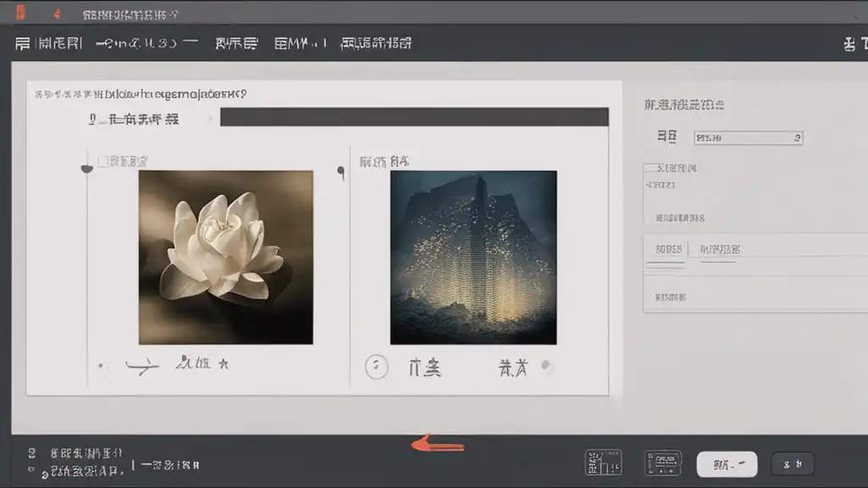Screen dimensions: 868x488
Task: Select the second tab in the right panel
Action: 720,250
